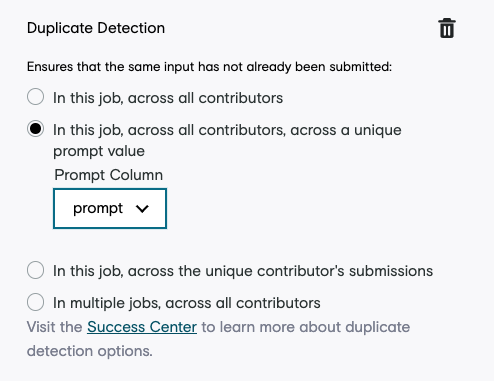Click the filled radio circle for unique prompt value
This screenshot has width=494, height=381.
(35, 129)
